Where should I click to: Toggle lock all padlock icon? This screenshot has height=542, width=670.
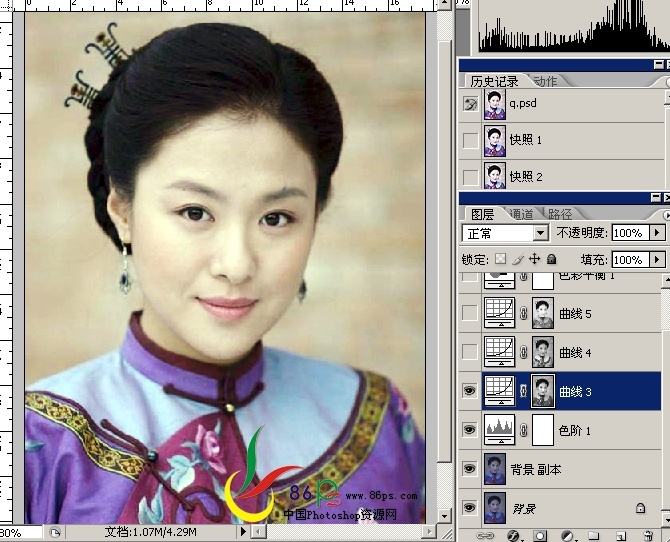point(552,259)
